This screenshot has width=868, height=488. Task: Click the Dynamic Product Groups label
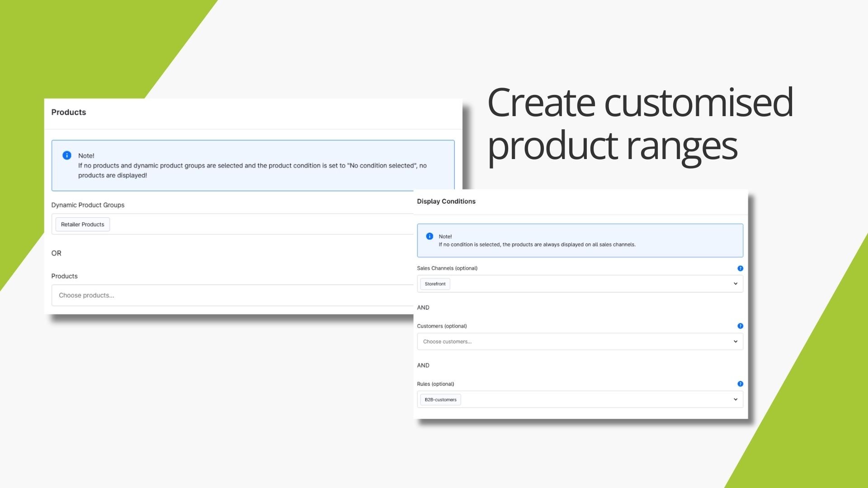(88, 205)
